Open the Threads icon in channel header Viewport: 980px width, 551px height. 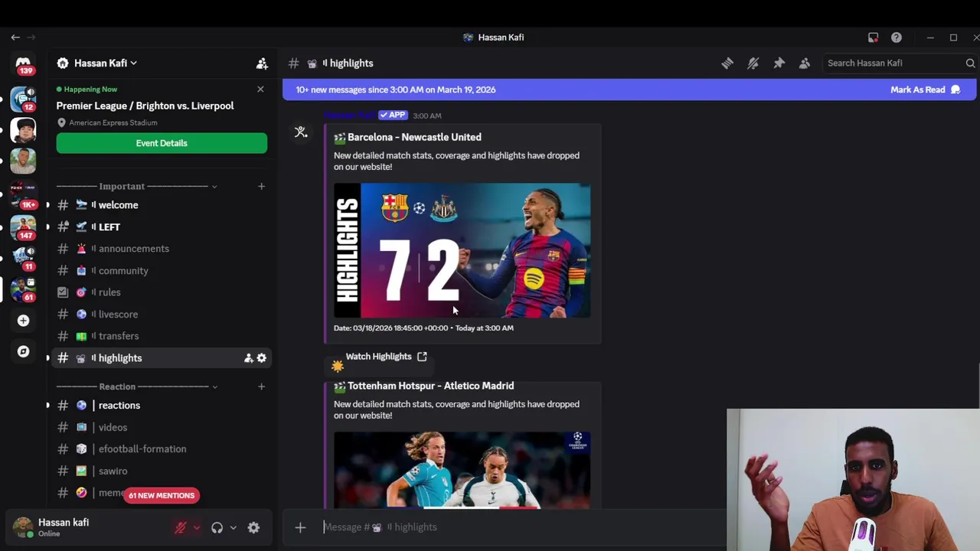tap(727, 64)
